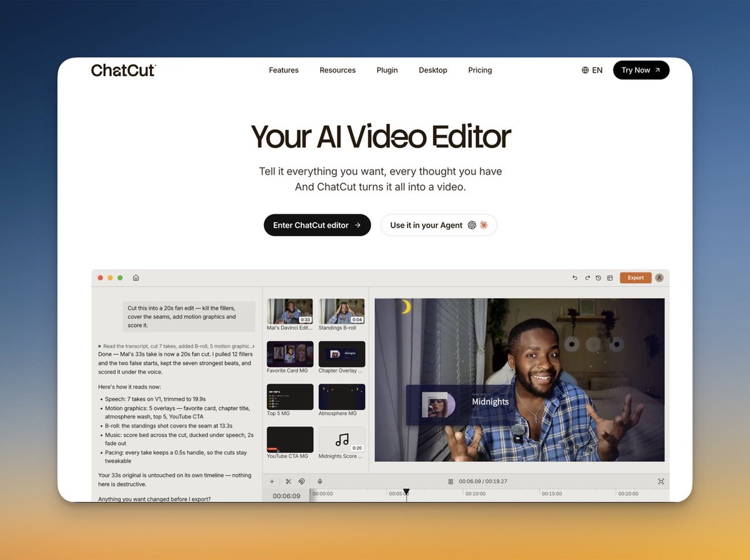
Task: Undo the last edit
Action: pyautogui.click(x=575, y=278)
